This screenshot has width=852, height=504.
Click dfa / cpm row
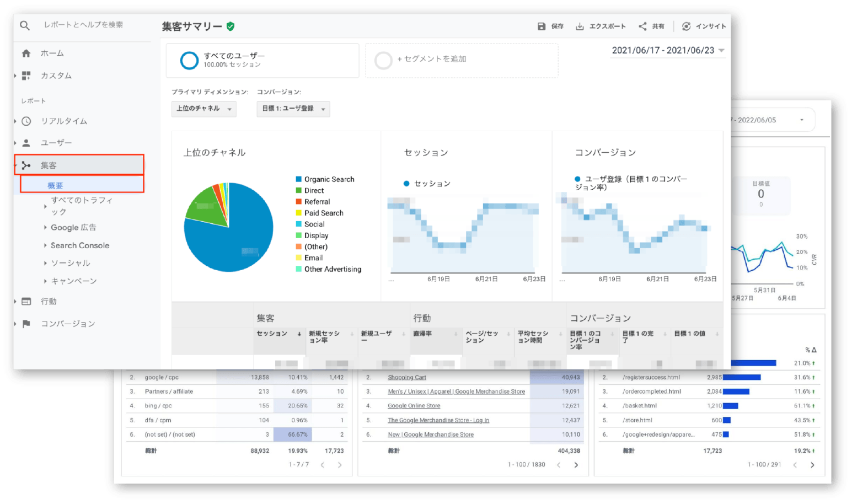pos(237,420)
